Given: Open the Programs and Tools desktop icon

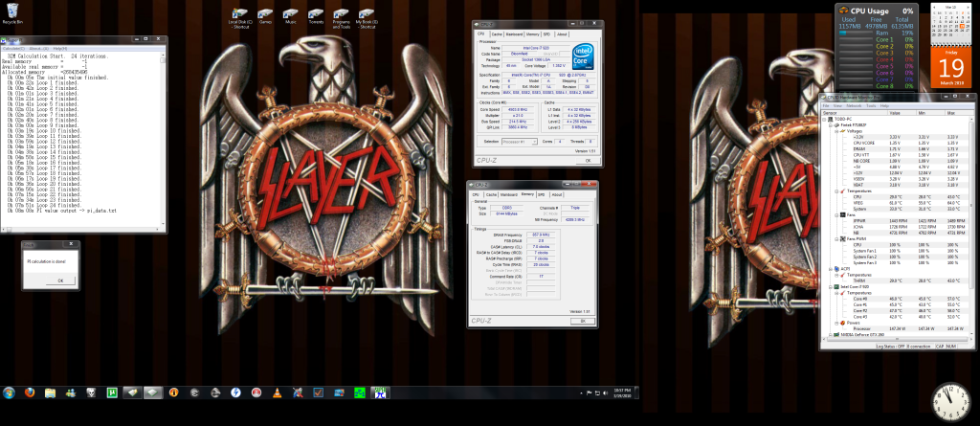Looking at the screenshot, I should [x=341, y=18].
